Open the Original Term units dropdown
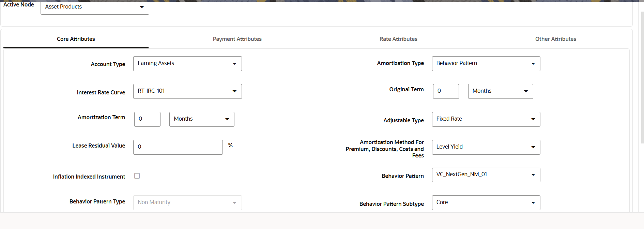The width and height of the screenshot is (644, 229). pos(501,91)
